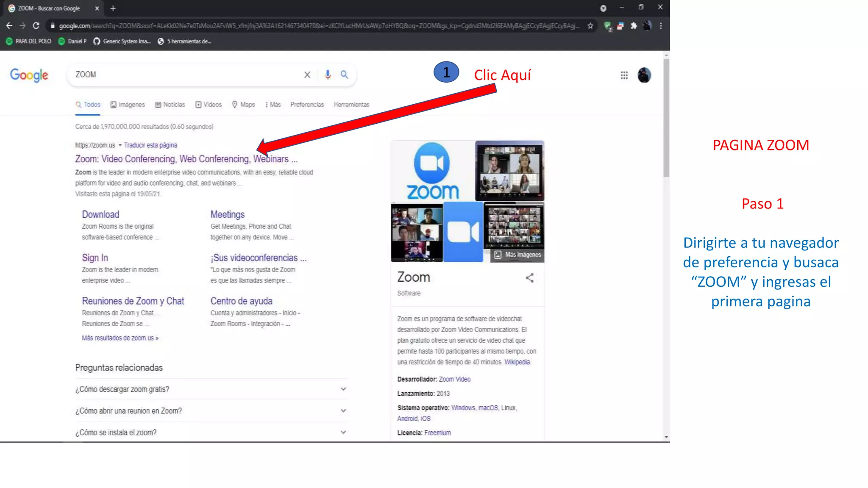Image resolution: width=868 pixels, height=488 pixels.
Task: Click the Herramientas button
Action: click(x=351, y=105)
